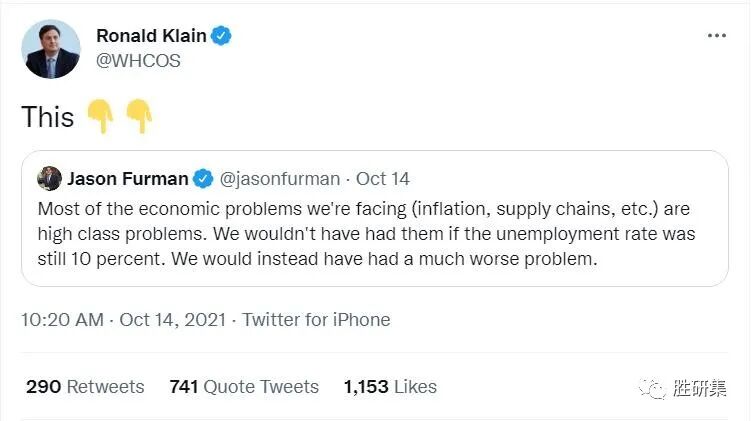View the 741 Quote Tweets list

[244, 386]
